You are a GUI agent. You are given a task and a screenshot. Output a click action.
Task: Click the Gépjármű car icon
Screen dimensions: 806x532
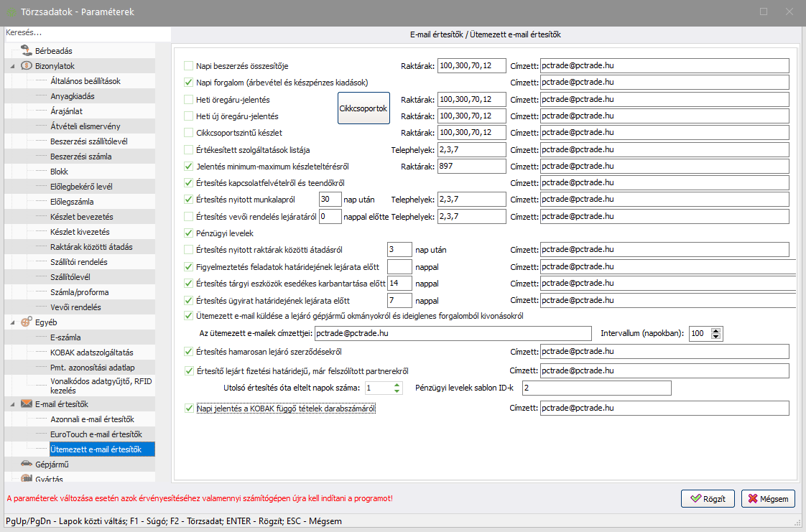[x=27, y=465]
